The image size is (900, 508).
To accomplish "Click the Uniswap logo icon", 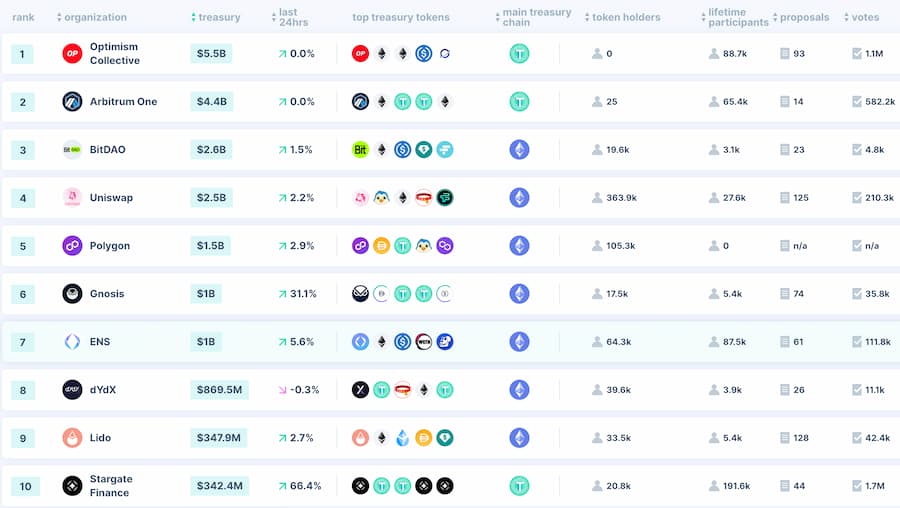I will click(72, 197).
